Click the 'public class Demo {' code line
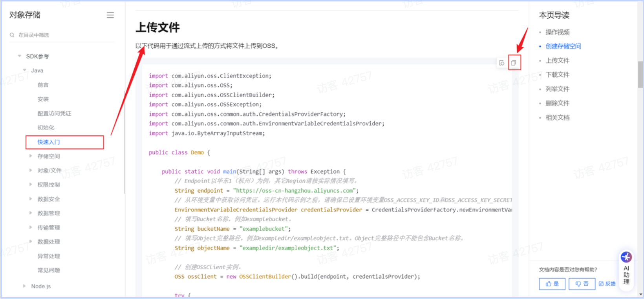 click(179, 152)
